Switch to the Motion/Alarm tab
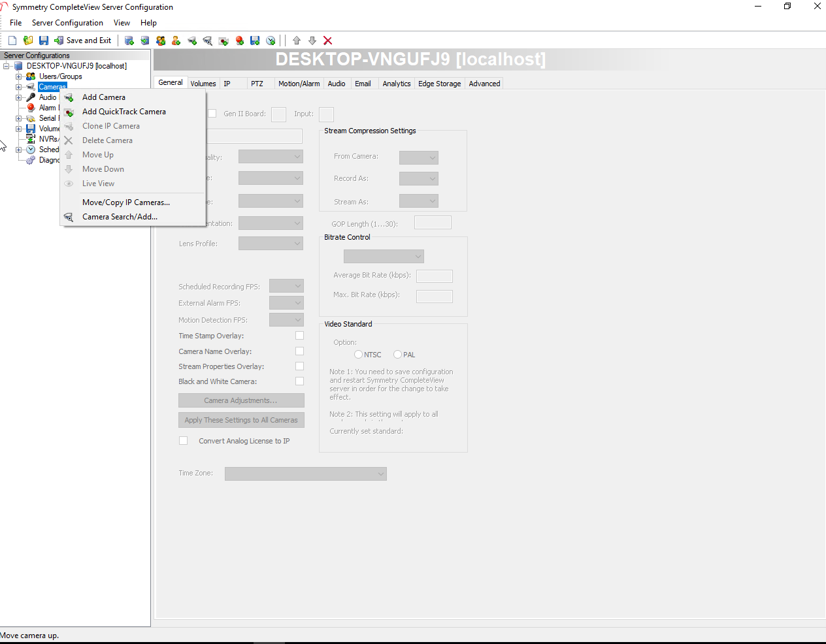The height and width of the screenshot is (644, 826). pos(299,84)
